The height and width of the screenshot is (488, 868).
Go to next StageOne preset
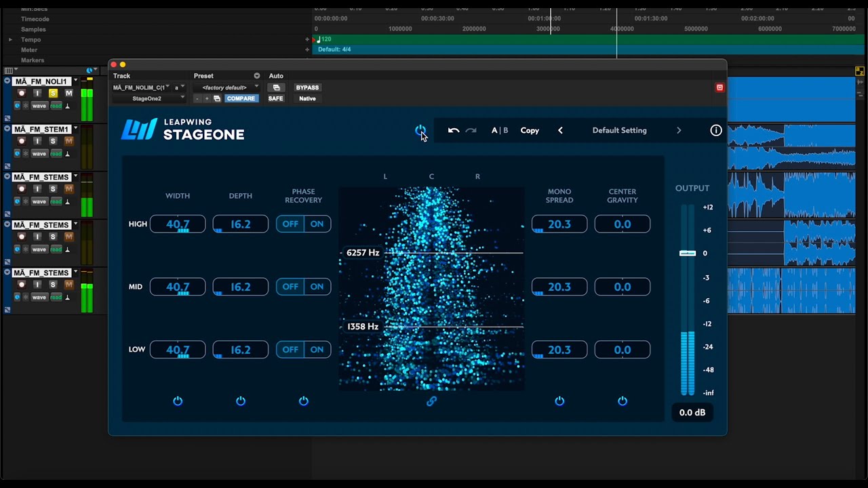(679, 130)
